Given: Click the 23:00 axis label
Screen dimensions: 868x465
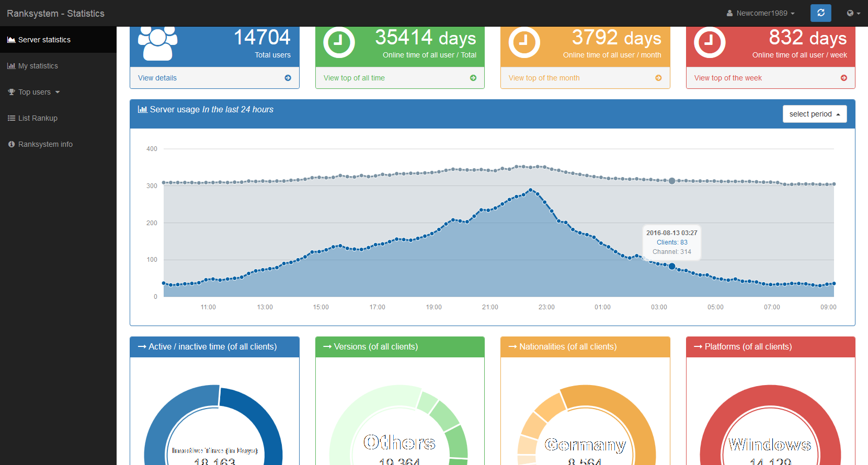Looking at the screenshot, I should (546, 307).
